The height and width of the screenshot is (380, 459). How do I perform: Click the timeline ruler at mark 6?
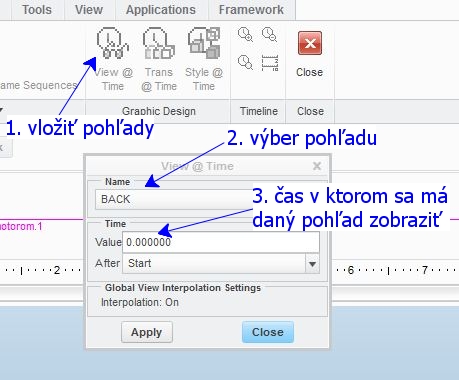coord(350,270)
